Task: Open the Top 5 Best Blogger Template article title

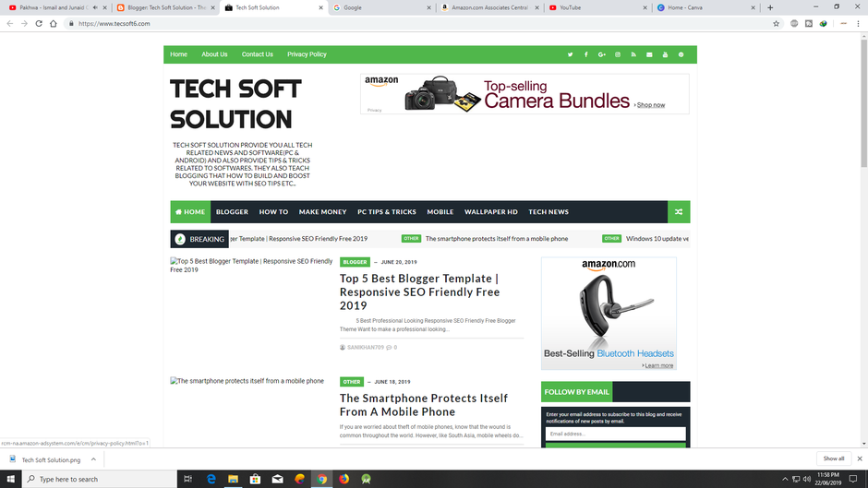Action: [419, 292]
